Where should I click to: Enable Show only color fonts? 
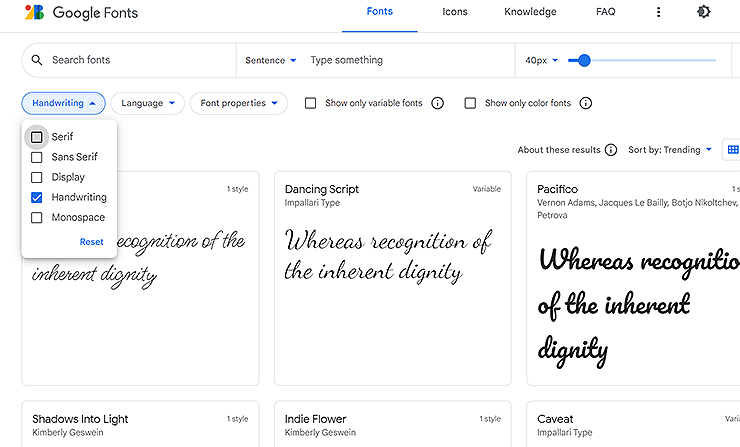[470, 103]
